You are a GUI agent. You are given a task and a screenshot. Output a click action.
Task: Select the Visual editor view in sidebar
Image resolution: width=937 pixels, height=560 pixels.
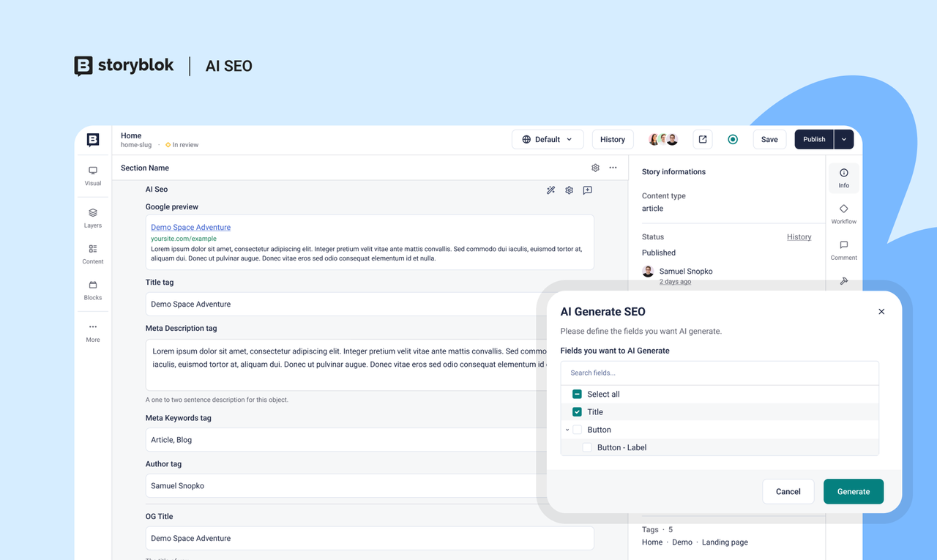point(92,175)
